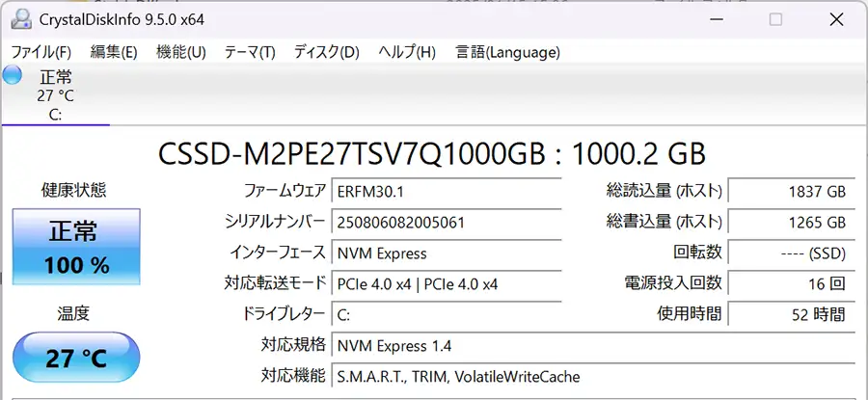The image size is (868, 400).
Task: Click total host reads value 1837 GB
Action: 792,192
